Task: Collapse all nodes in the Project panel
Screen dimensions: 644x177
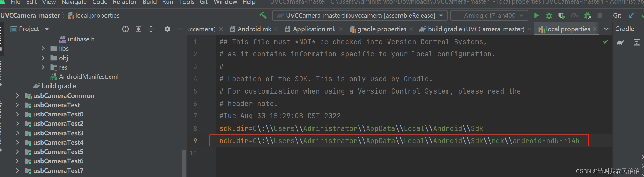Action: click(151, 29)
